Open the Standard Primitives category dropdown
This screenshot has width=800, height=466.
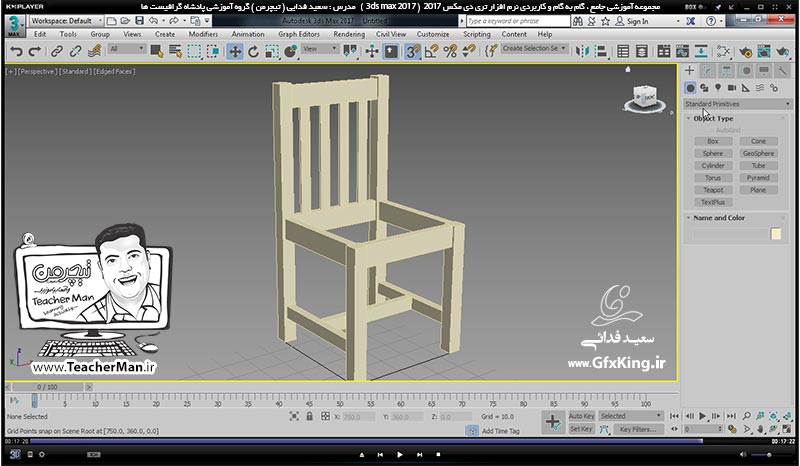737,104
